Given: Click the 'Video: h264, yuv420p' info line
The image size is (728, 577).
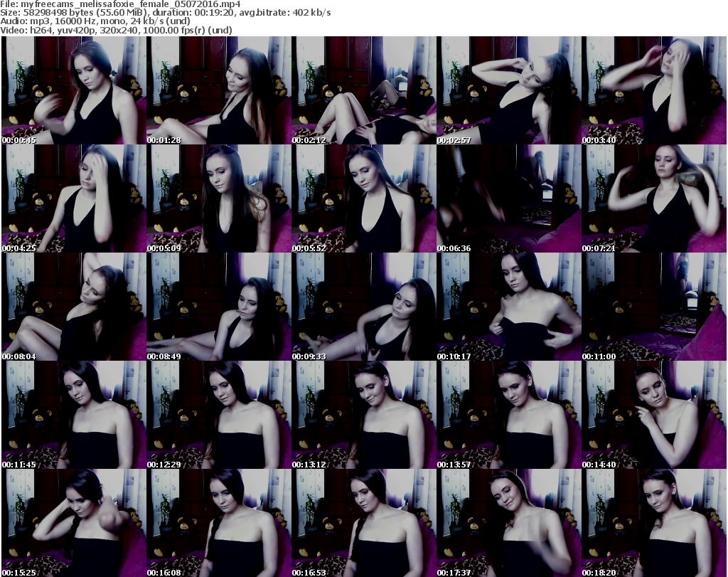Looking at the screenshot, I should click(116, 30).
